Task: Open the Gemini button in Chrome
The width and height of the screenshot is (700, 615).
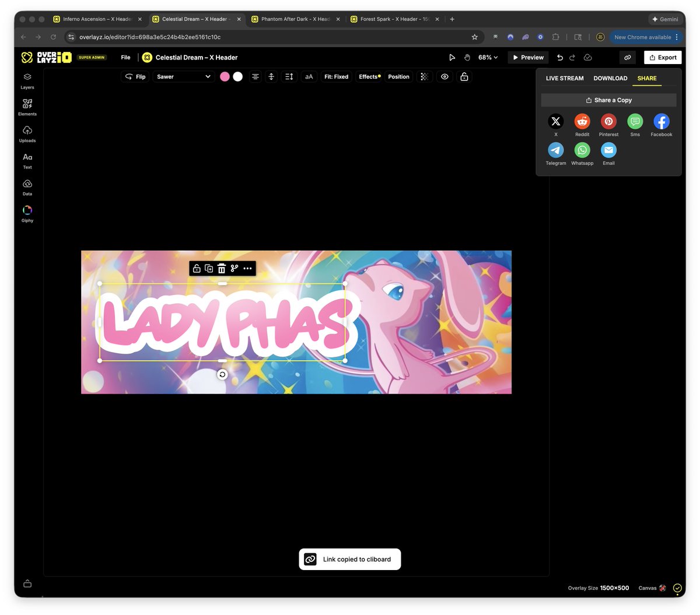Action: [x=665, y=19]
